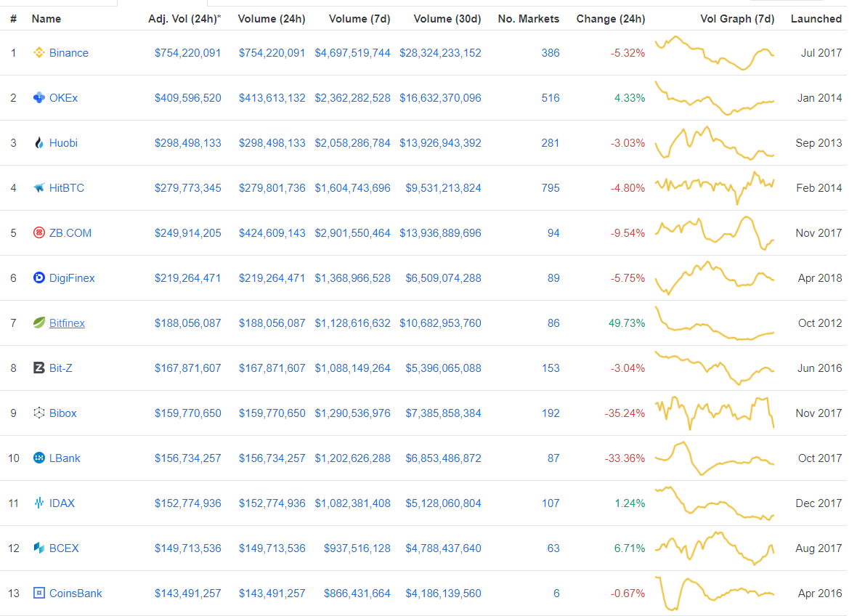Open the Bitfinex exchange link

pos(67,323)
